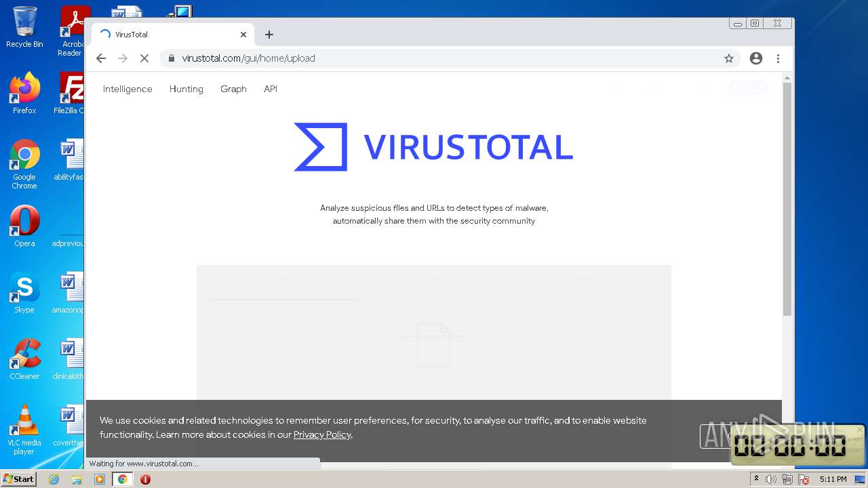This screenshot has width=868, height=488.
Task: Click the vertical scrollbar thumb
Action: coord(787,199)
